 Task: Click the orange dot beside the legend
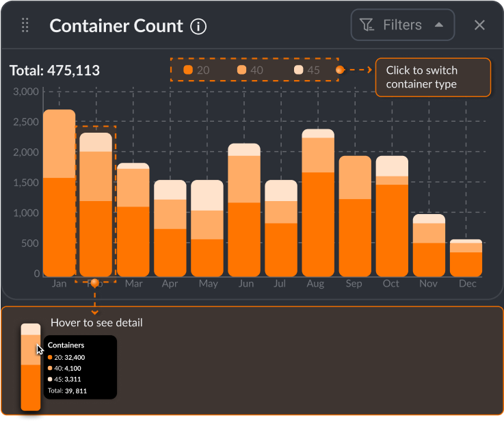coord(340,70)
